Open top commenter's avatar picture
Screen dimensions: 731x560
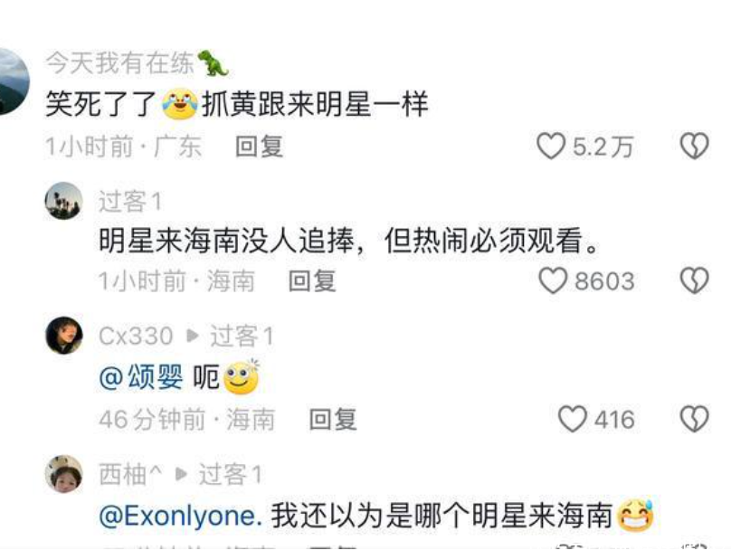[x=13, y=81]
